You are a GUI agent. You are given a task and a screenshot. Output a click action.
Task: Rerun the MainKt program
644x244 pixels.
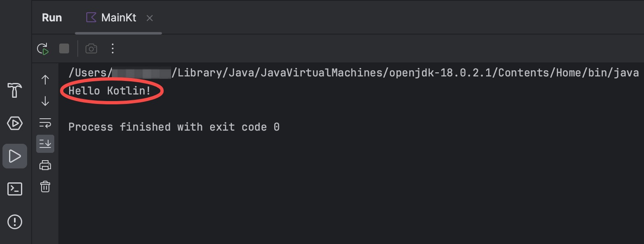tap(43, 49)
